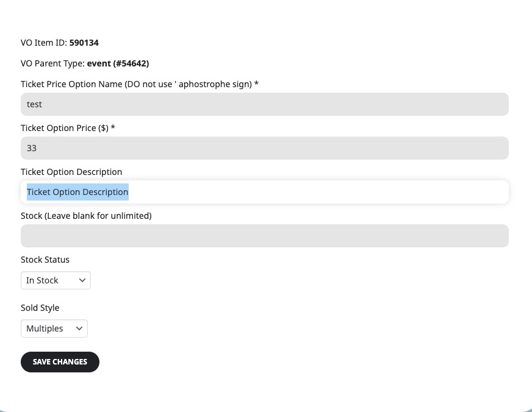Click the VO Item ID number 590134
This screenshot has width=532, height=412.
point(84,43)
